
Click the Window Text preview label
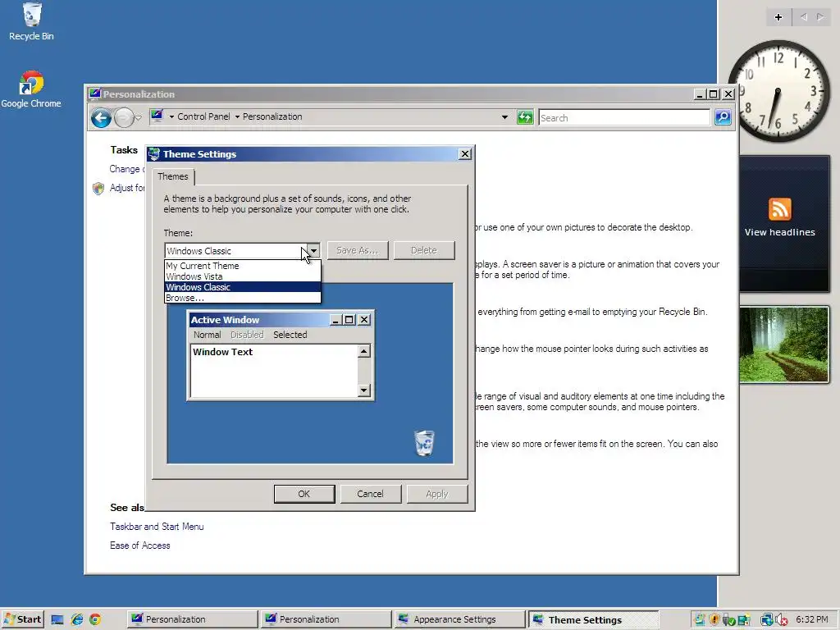coord(223,352)
